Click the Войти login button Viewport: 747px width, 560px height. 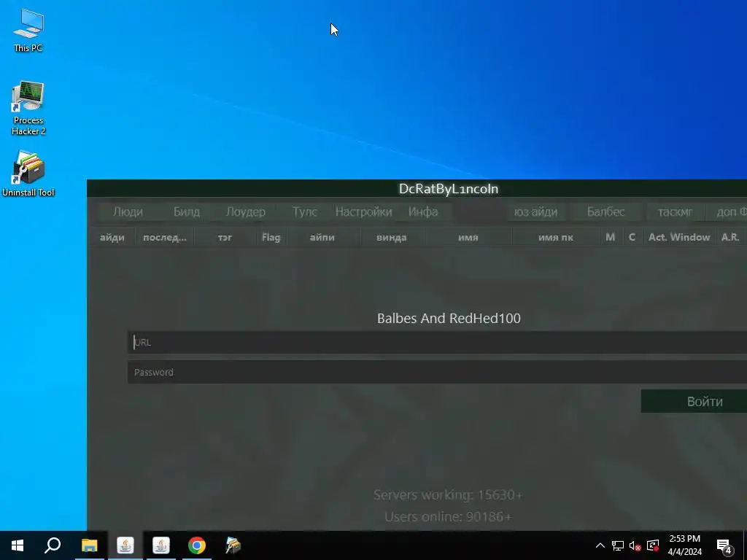694,402
